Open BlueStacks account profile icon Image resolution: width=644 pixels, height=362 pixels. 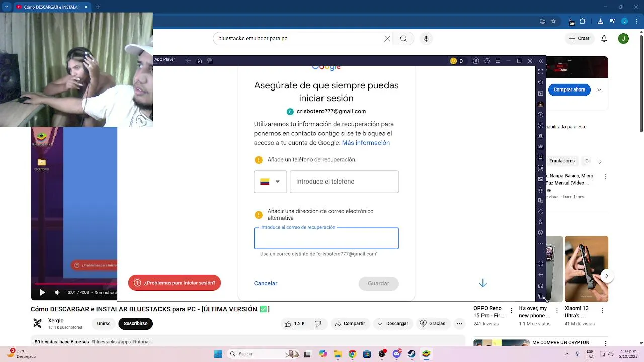pos(476,61)
